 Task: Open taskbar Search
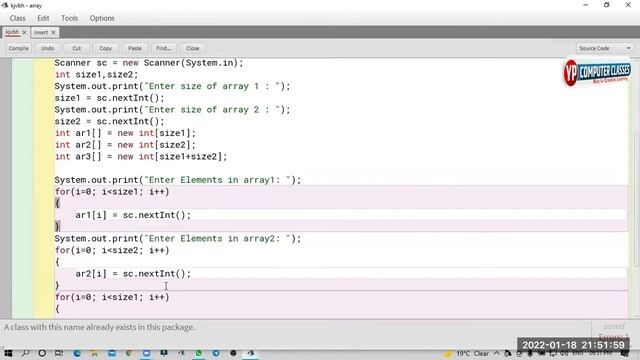coord(25,353)
